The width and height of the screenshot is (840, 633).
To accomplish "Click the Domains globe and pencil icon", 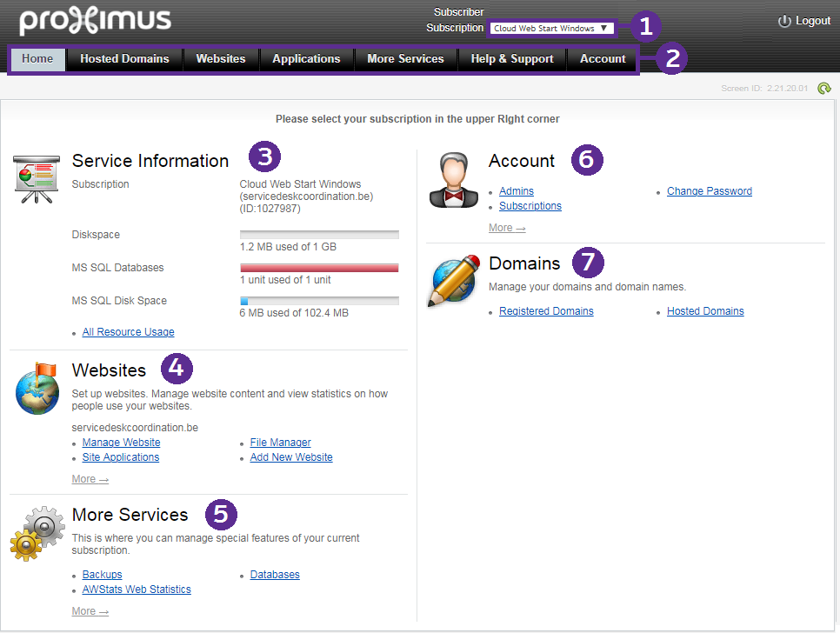I will [454, 281].
